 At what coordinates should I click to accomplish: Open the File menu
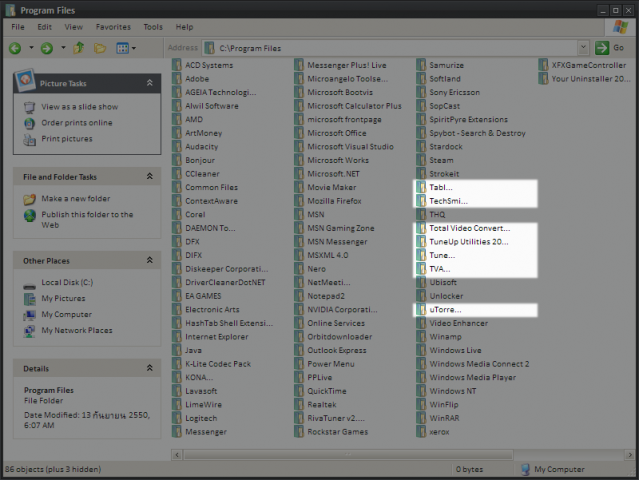click(18, 27)
